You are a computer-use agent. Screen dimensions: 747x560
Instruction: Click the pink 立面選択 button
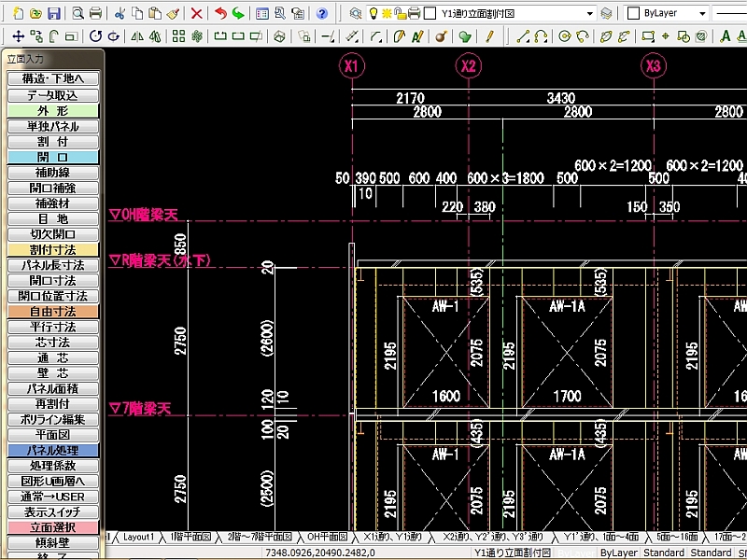point(53,527)
